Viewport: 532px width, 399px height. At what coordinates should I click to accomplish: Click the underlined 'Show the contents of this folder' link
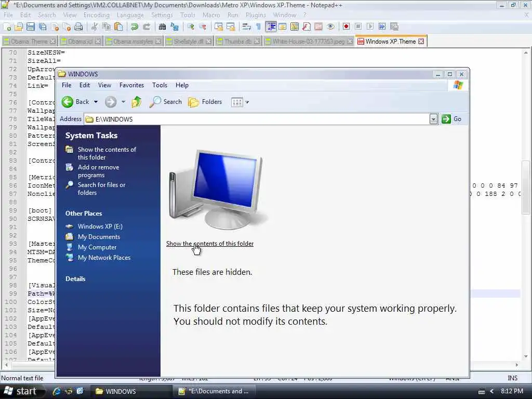pos(210,244)
